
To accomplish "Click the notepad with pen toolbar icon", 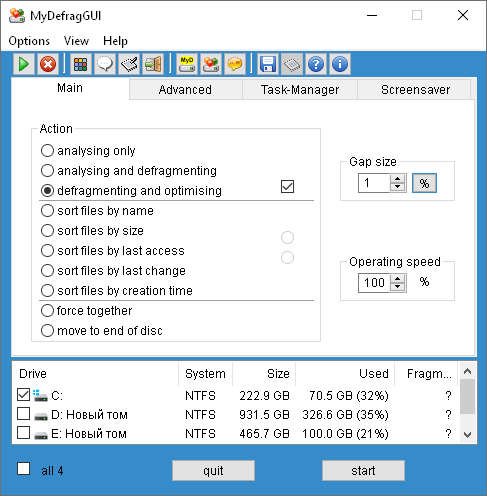I will pos(129,64).
